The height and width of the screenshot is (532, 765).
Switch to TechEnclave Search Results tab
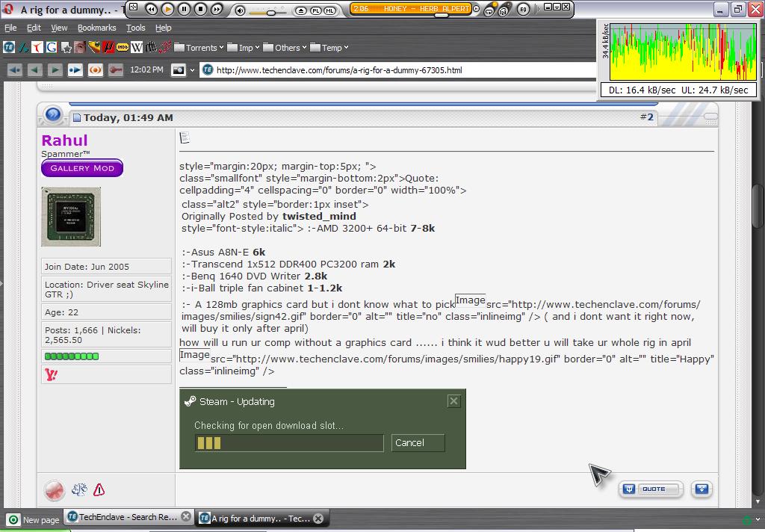(128, 517)
